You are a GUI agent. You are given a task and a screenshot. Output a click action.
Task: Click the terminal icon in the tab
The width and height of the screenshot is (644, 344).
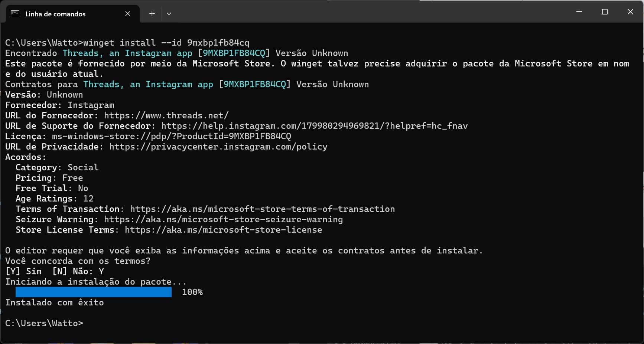15,14
